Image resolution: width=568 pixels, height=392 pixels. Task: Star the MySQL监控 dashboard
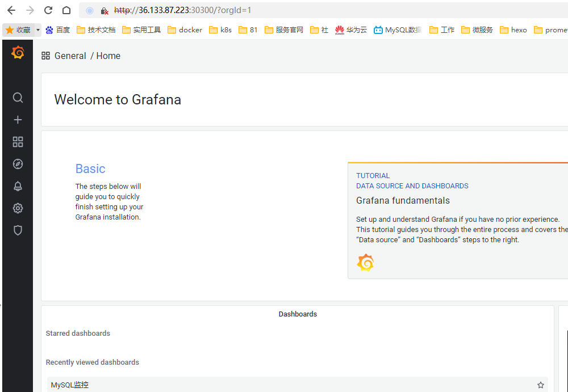(x=541, y=385)
